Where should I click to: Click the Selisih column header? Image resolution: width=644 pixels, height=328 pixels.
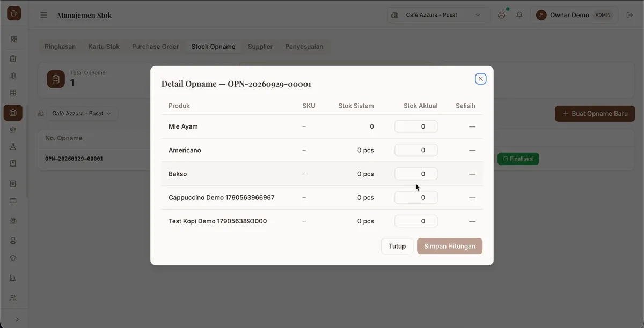click(465, 106)
